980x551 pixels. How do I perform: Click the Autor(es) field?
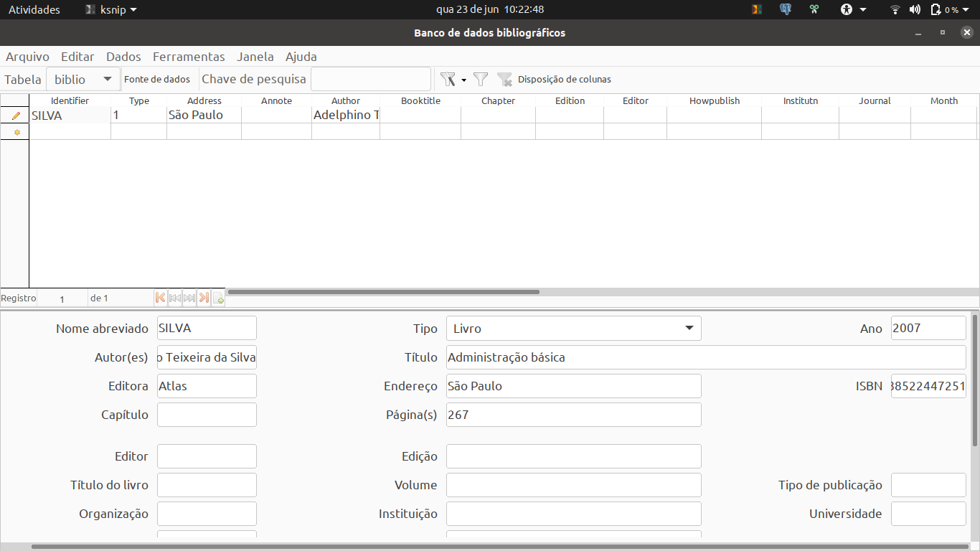click(207, 357)
